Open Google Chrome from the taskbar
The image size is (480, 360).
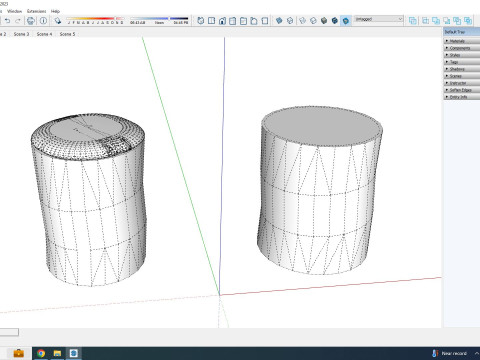coord(41,353)
